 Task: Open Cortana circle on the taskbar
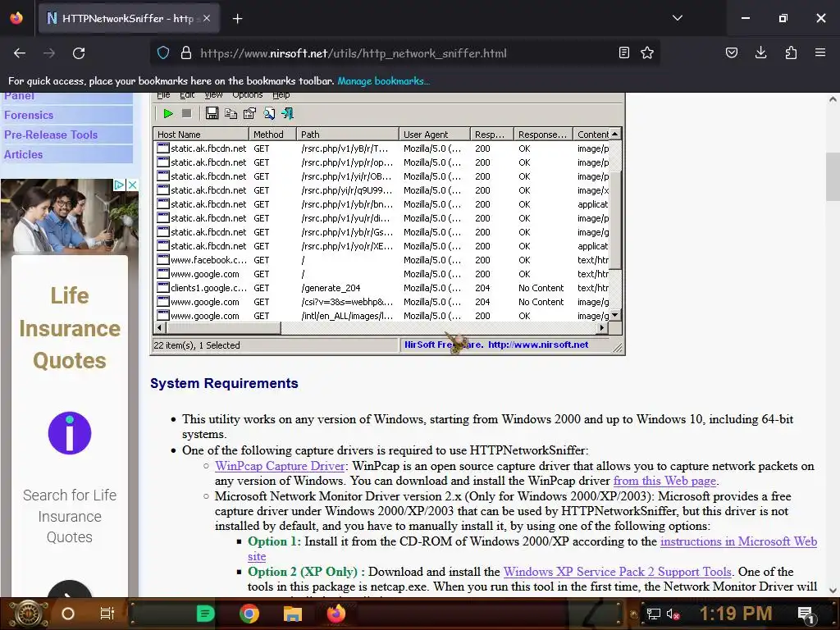[68, 614]
